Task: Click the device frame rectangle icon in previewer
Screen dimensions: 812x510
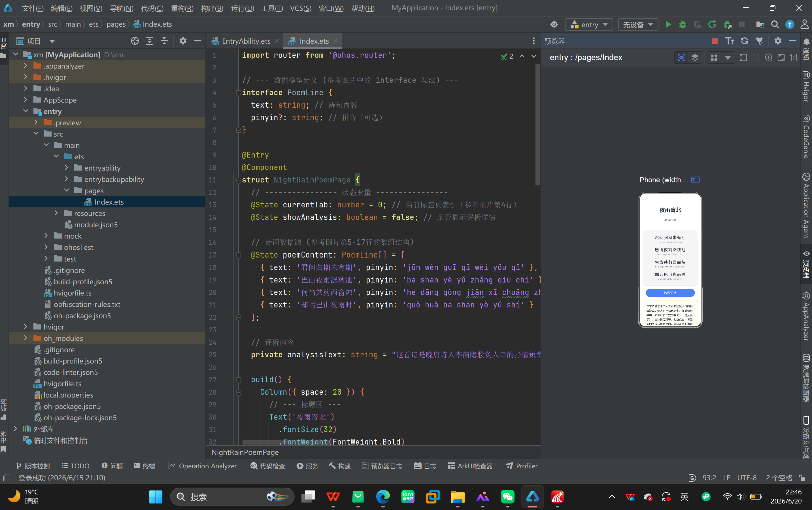Action: (x=743, y=57)
